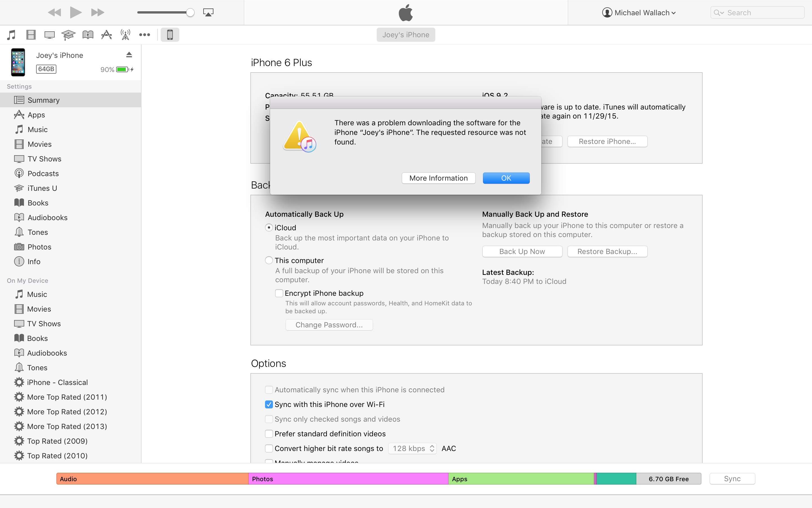This screenshot has width=812, height=508.
Task: Uncheck Sync with this iPhone over Wi-Fi
Action: click(269, 404)
